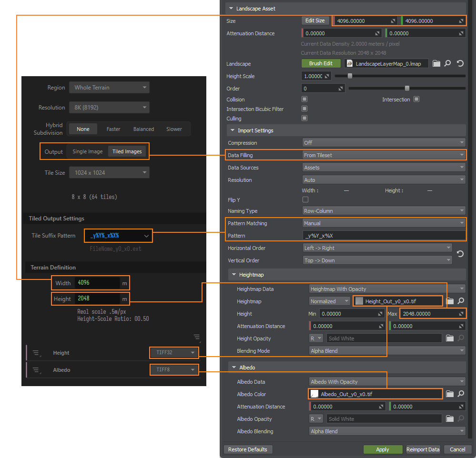Enable Intersection Bicubic Filter checkbox

coord(304,109)
